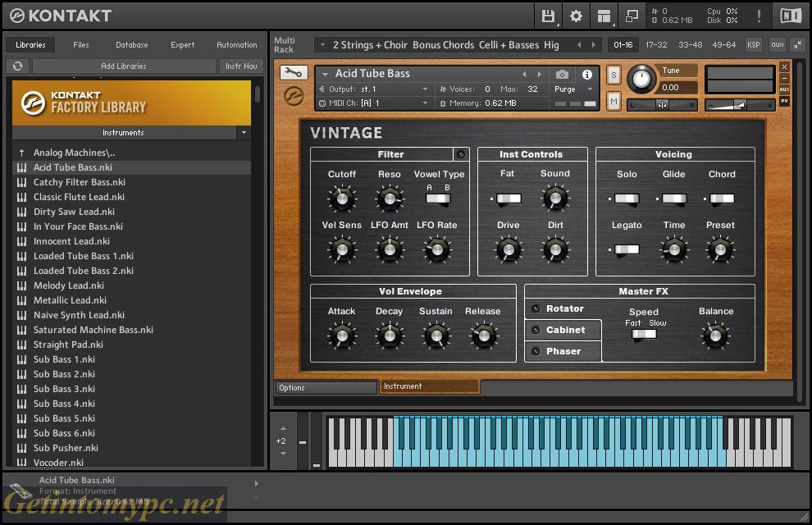
Task: Open the instrument name dropdown arrow
Action: 326,74
